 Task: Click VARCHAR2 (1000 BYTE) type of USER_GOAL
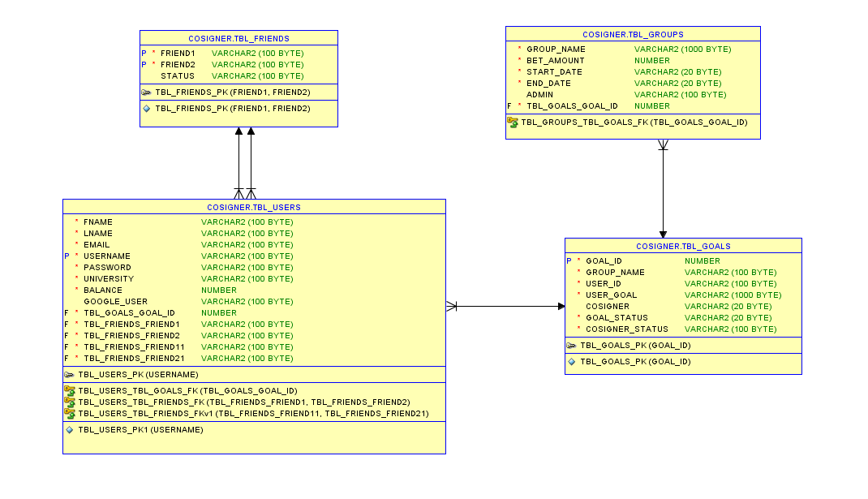click(733, 295)
